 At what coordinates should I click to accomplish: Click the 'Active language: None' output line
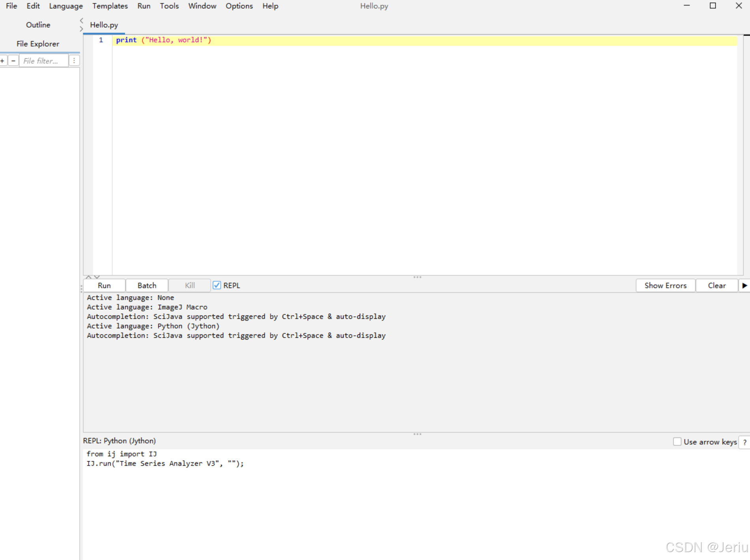(x=130, y=297)
